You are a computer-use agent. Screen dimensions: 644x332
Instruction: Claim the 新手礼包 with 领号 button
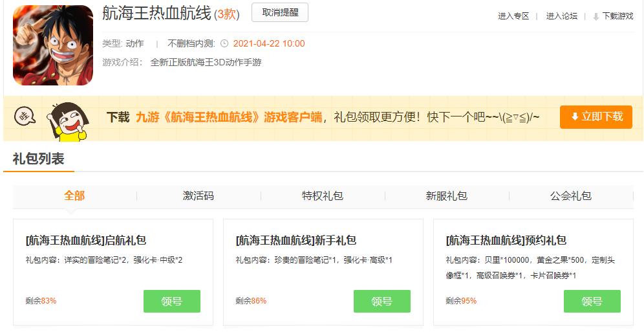[x=382, y=301]
